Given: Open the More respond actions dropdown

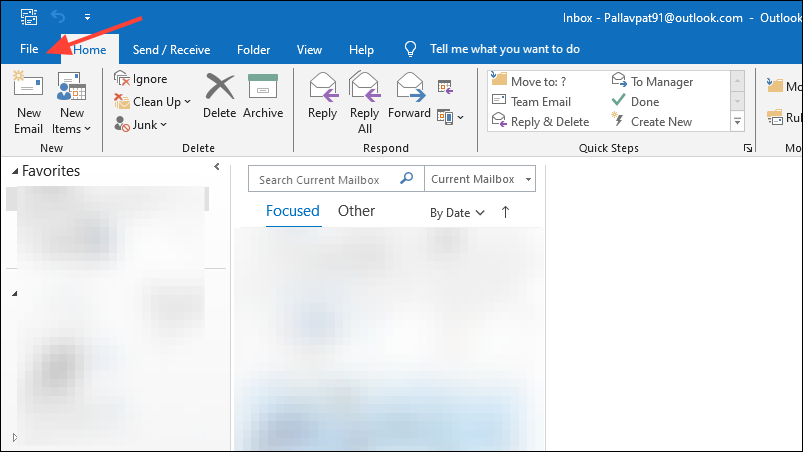Looking at the screenshot, I should (451, 117).
